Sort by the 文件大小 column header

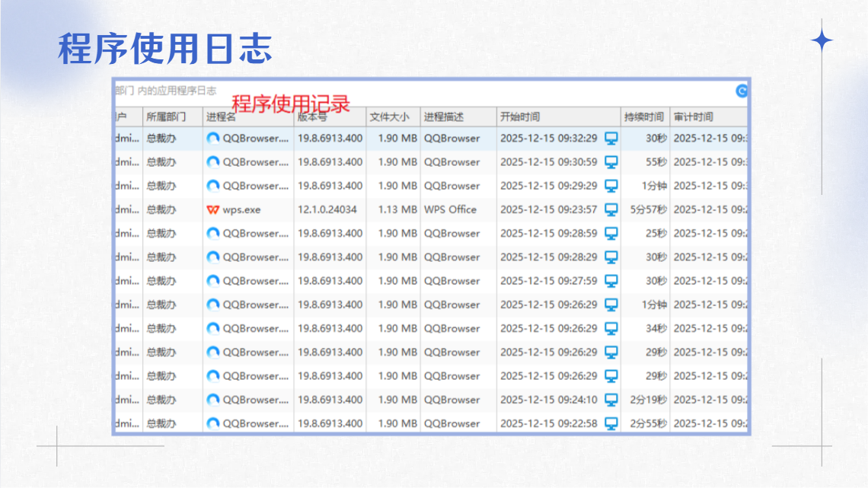pos(393,116)
